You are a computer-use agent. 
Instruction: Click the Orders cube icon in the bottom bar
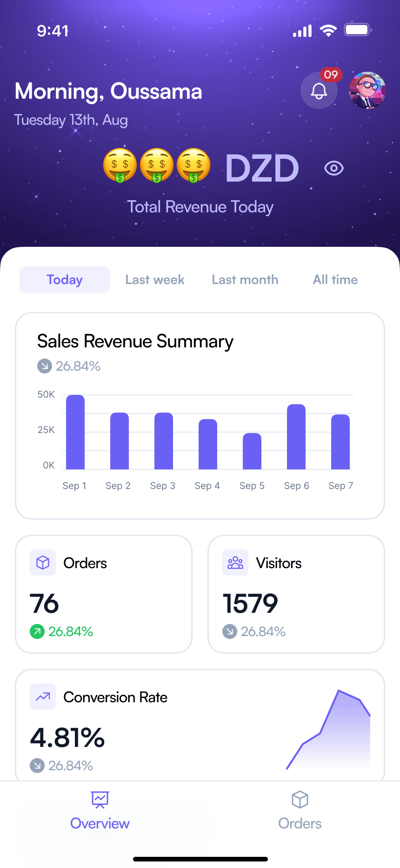pos(300,800)
